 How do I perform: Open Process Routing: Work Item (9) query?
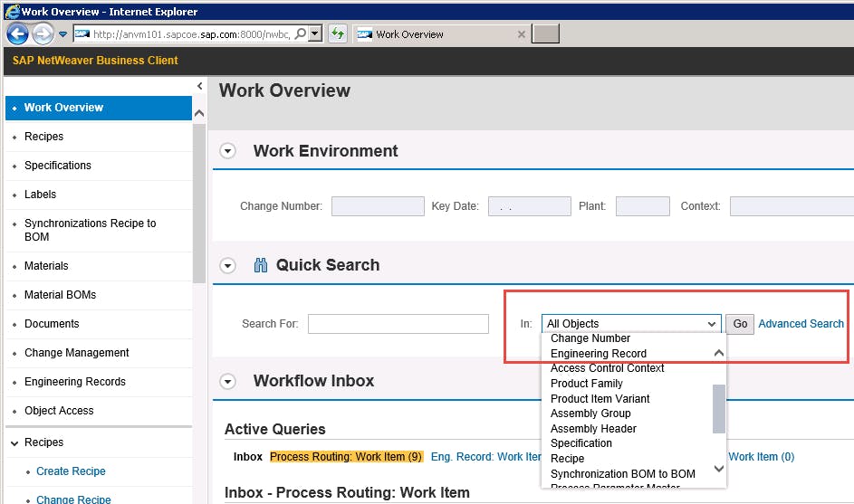(x=346, y=457)
